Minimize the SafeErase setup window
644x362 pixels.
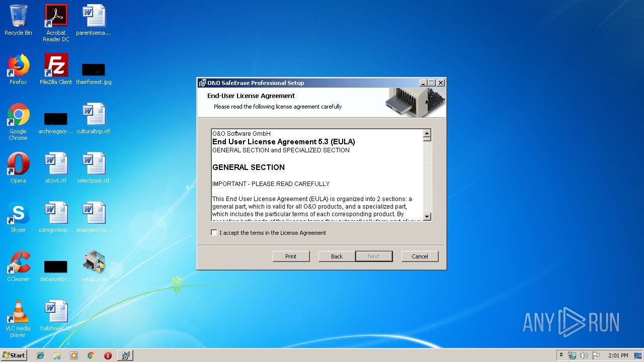pos(423,83)
